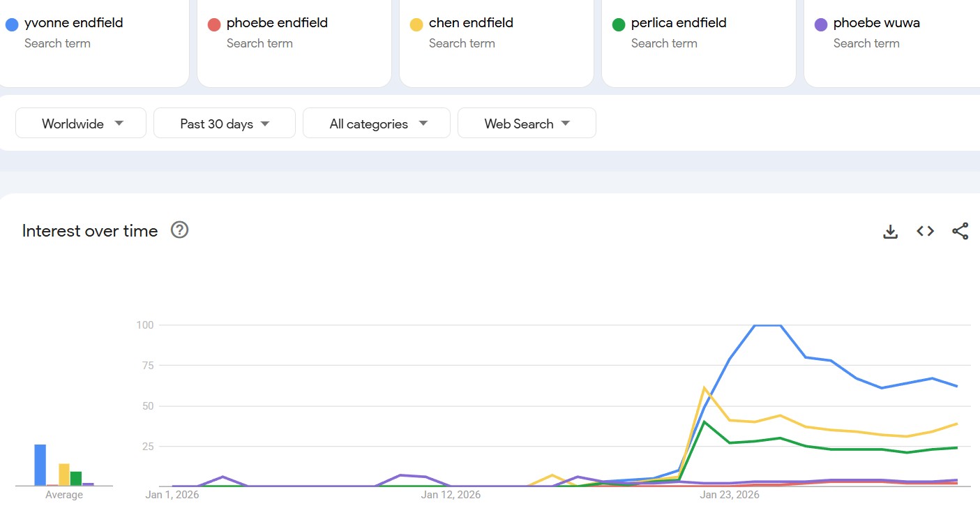Click the purple dot beside phoebe wuwa
The width and height of the screenshot is (980, 522).
tap(821, 24)
